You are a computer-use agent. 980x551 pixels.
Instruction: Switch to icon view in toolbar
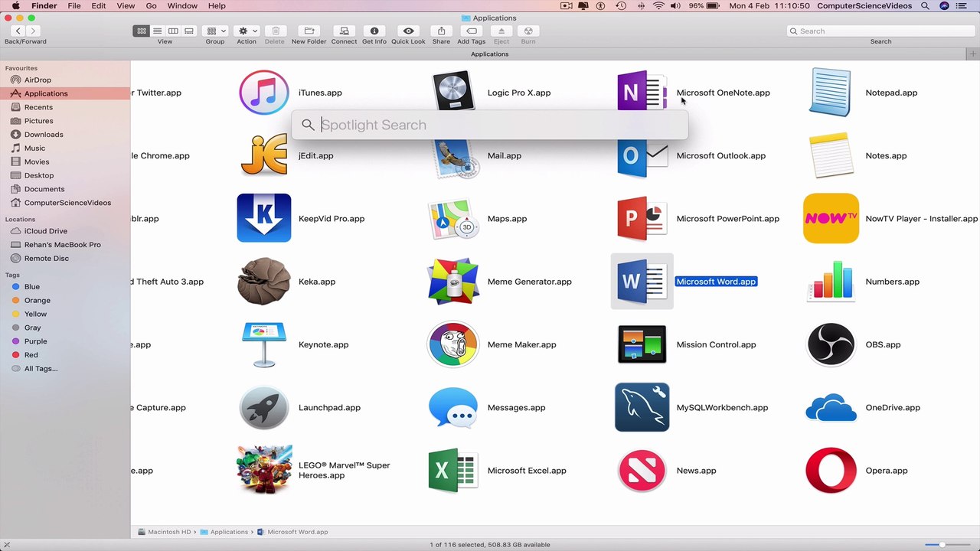pos(142,31)
